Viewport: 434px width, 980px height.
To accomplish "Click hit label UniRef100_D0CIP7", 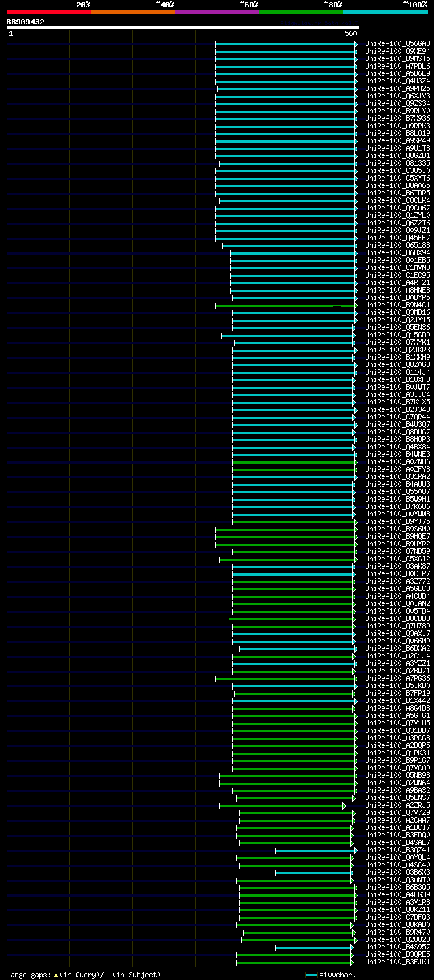I will tap(397, 574).
